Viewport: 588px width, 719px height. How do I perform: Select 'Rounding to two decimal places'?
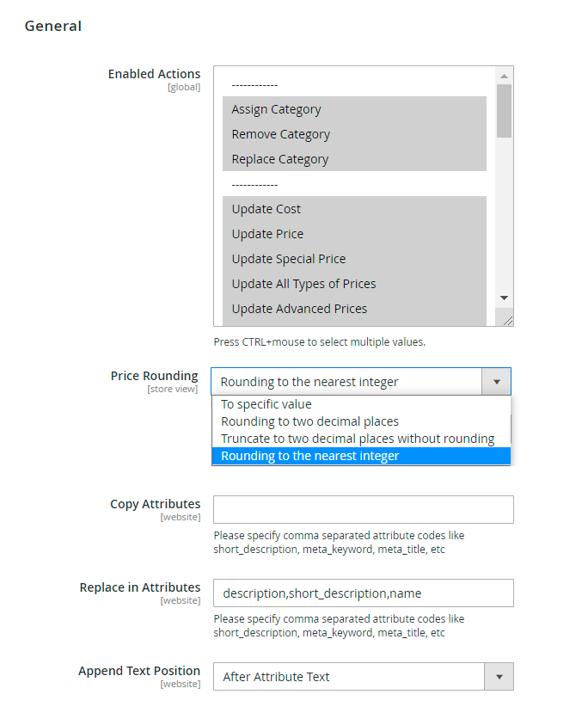click(309, 421)
